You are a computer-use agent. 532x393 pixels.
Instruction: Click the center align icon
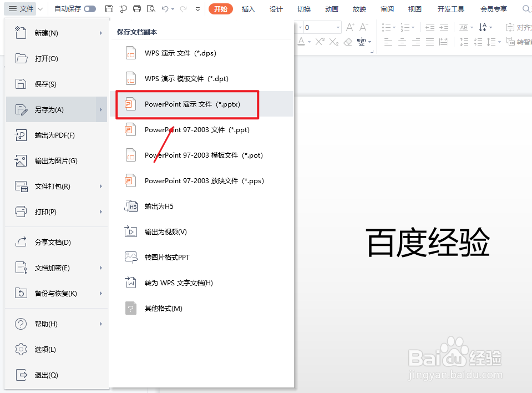point(402,42)
